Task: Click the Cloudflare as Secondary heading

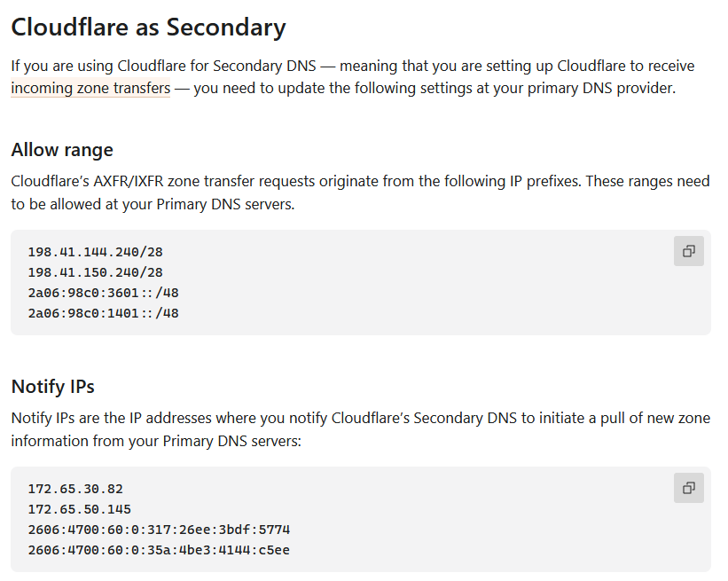Action: 148,27
